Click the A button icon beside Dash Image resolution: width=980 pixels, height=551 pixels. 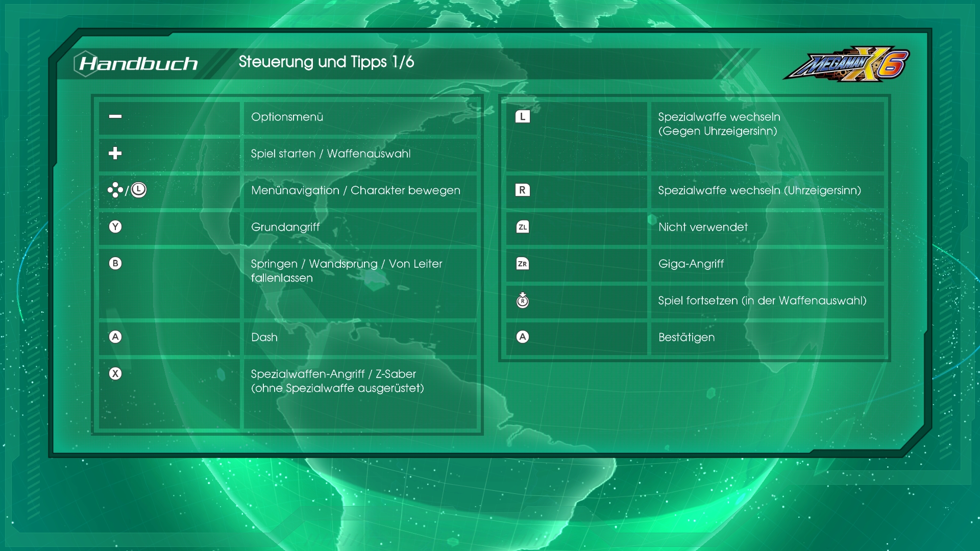click(115, 337)
